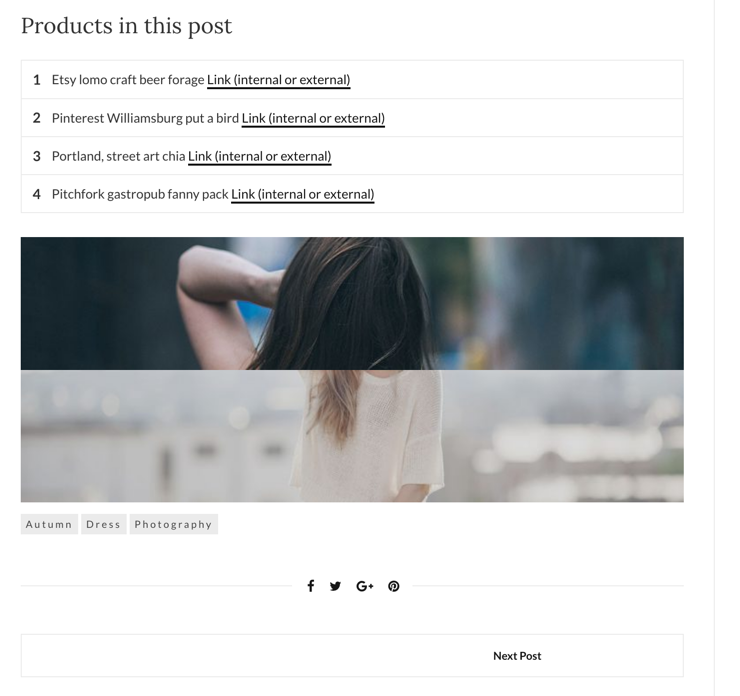Select the Dress tag
This screenshot has height=696, width=740.
pyautogui.click(x=104, y=524)
